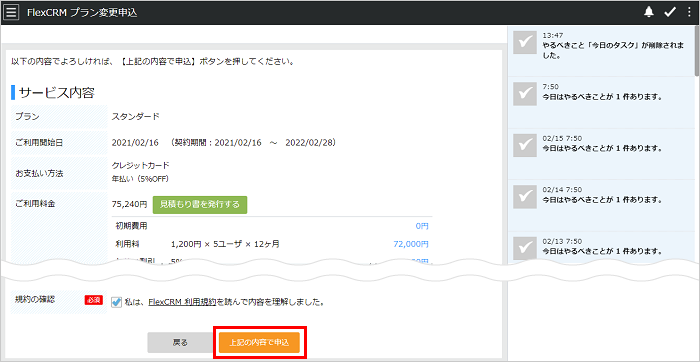Select the サービス内容 heading
The image size is (700, 362).
click(57, 93)
